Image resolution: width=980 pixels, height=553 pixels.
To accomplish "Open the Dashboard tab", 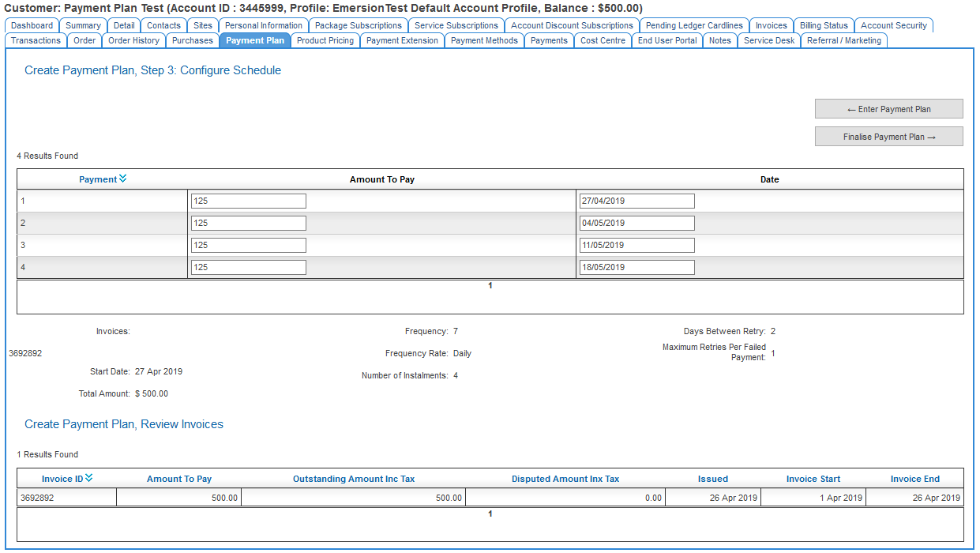I will click(x=32, y=25).
